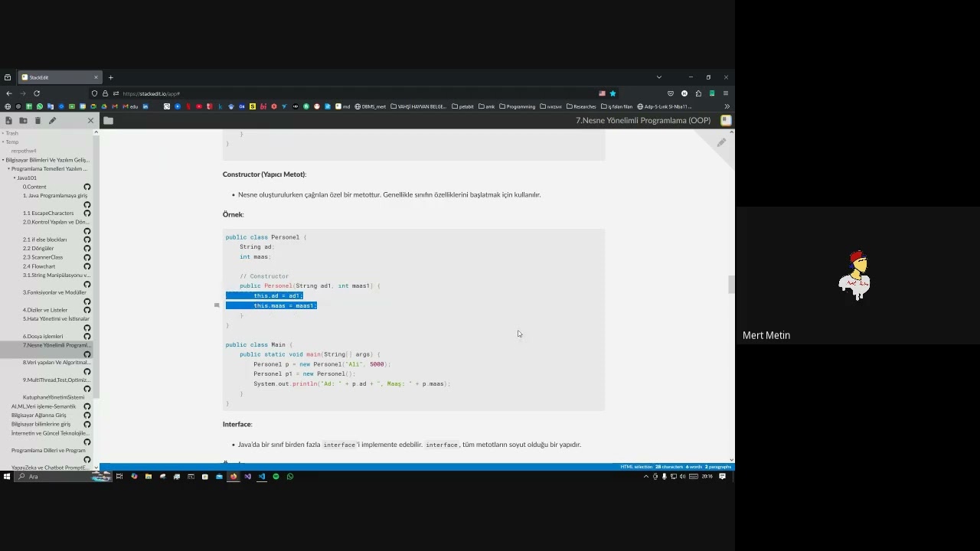Collapse the Java101 folder
Viewport: 980px width, 551px height.
tap(25, 178)
